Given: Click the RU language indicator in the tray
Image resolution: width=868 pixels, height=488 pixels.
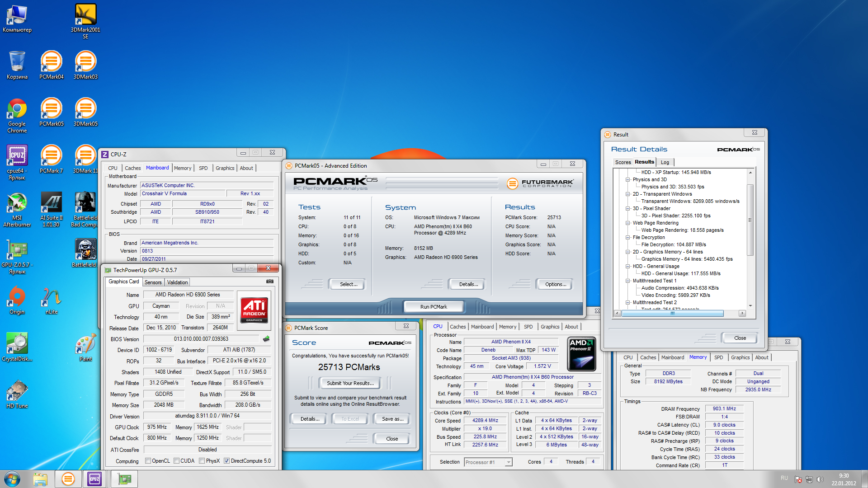Looking at the screenshot, I should tap(783, 478).
